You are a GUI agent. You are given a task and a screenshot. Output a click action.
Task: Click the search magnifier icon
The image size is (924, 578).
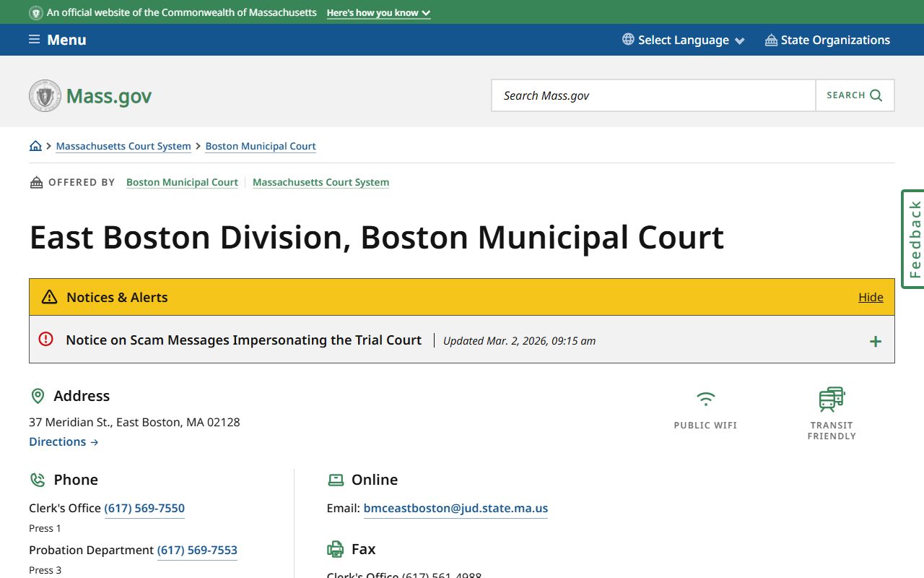pyautogui.click(x=876, y=95)
